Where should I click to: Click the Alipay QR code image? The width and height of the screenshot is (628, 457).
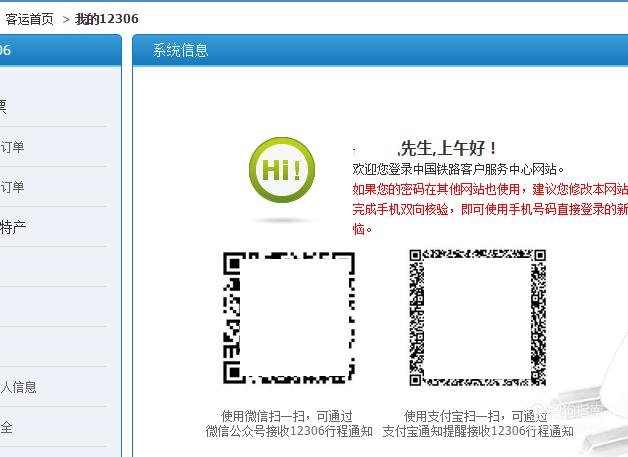(477, 317)
